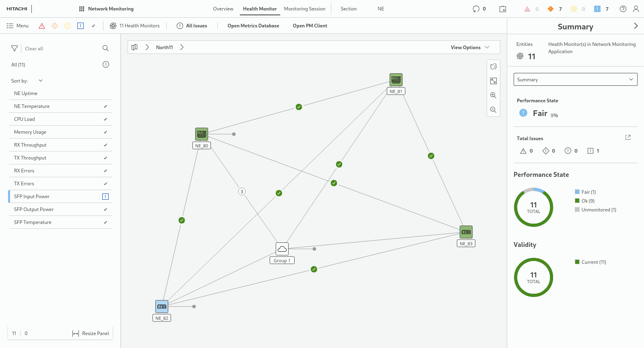This screenshot has width=644, height=348.
Task: Expand the Sort by dropdown
Action: [40, 81]
